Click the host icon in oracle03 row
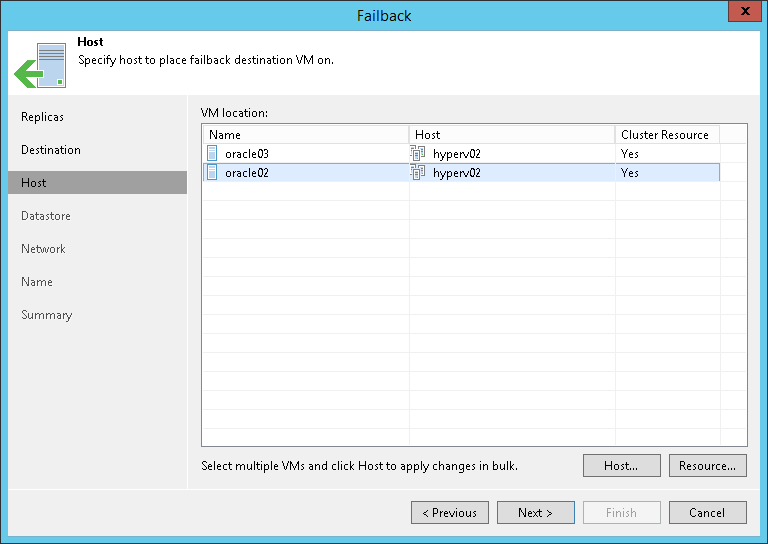Viewport: 768px width, 544px height. (x=418, y=153)
